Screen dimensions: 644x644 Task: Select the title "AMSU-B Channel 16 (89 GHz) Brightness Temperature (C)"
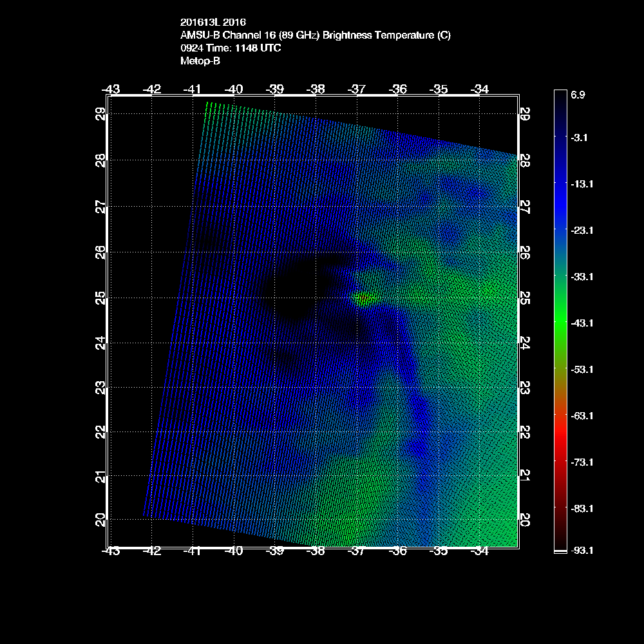[x=316, y=35]
